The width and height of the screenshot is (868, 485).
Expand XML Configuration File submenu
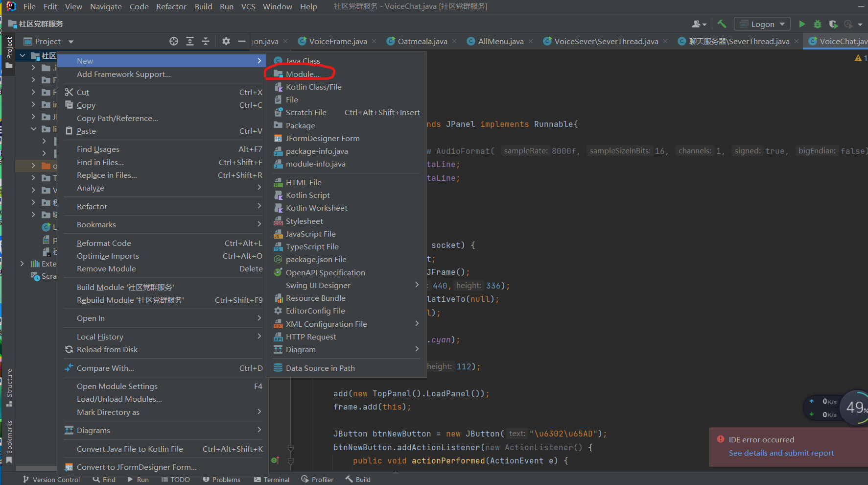(x=346, y=324)
